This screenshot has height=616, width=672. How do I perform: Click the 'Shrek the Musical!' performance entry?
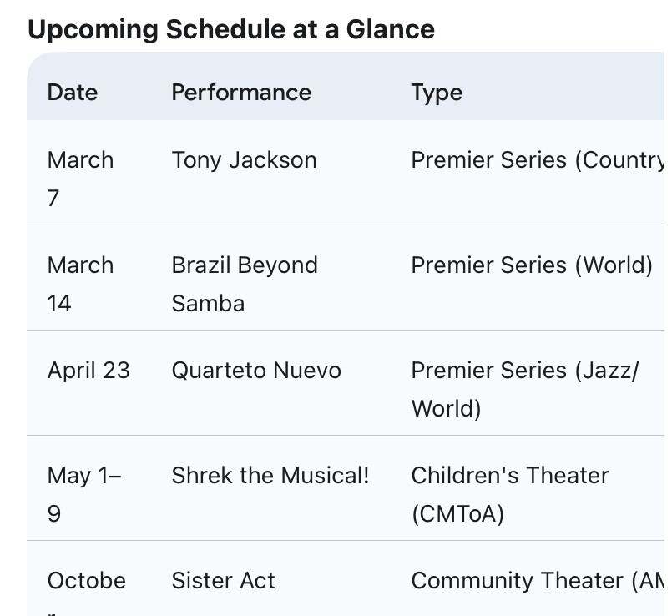click(270, 475)
